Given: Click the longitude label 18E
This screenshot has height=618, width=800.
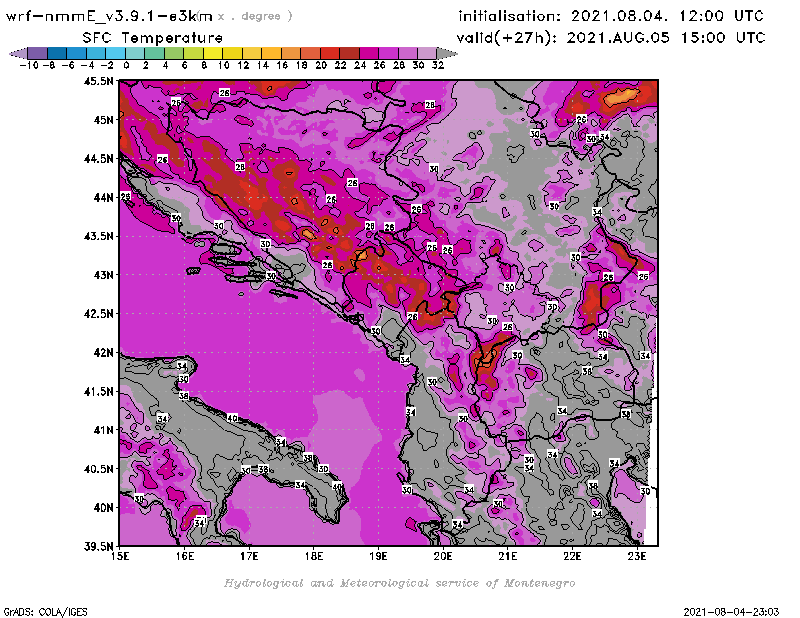Looking at the screenshot, I should (314, 556).
